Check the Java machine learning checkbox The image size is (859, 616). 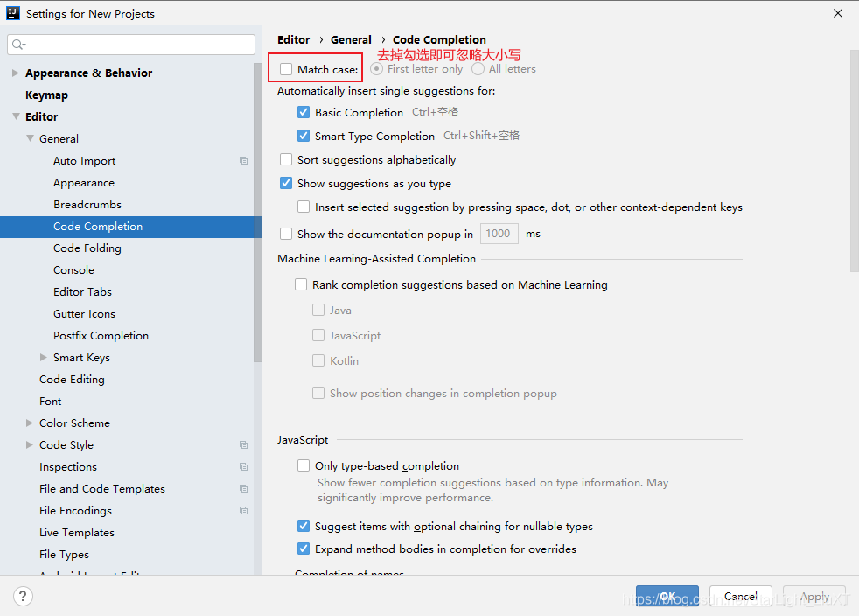click(318, 311)
